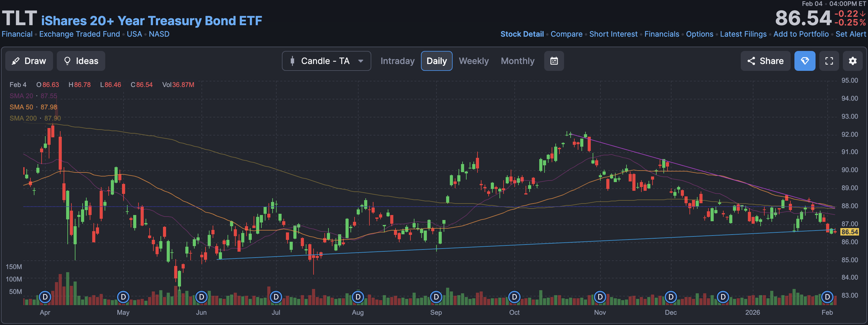Click the SMA 20 indicator label
Image resolution: width=868 pixels, height=325 pixels.
click(33, 96)
